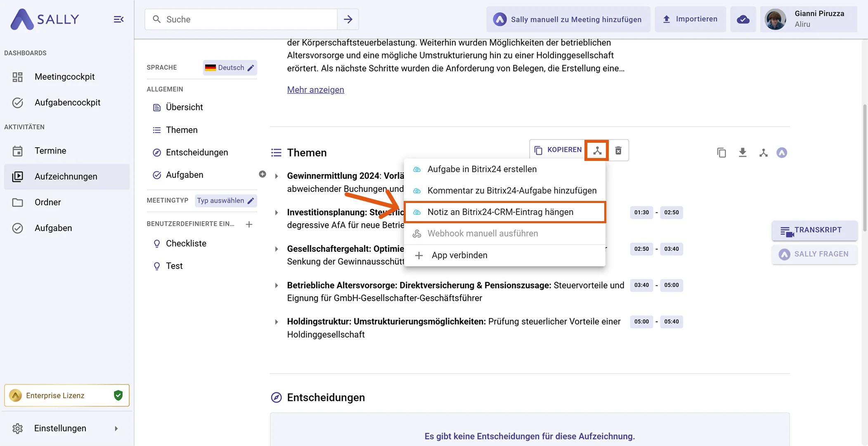Jump to timestamp 03:40 start of Altersvorsorge

pos(641,285)
